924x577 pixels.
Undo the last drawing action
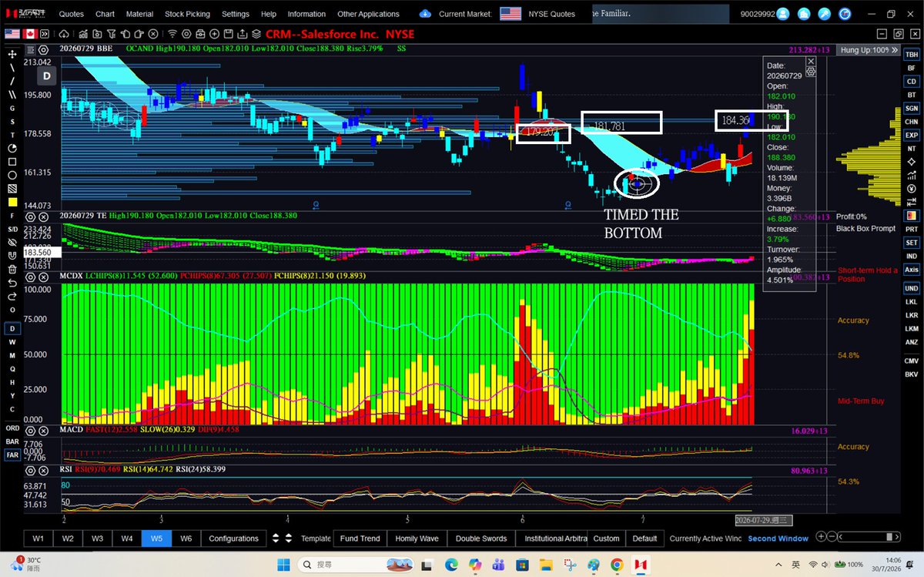click(12, 283)
